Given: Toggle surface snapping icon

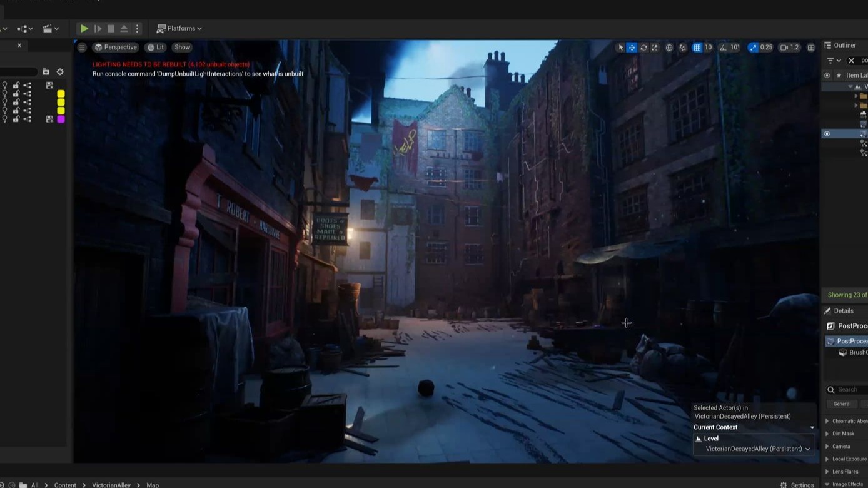Looking at the screenshot, I should (683, 48).
